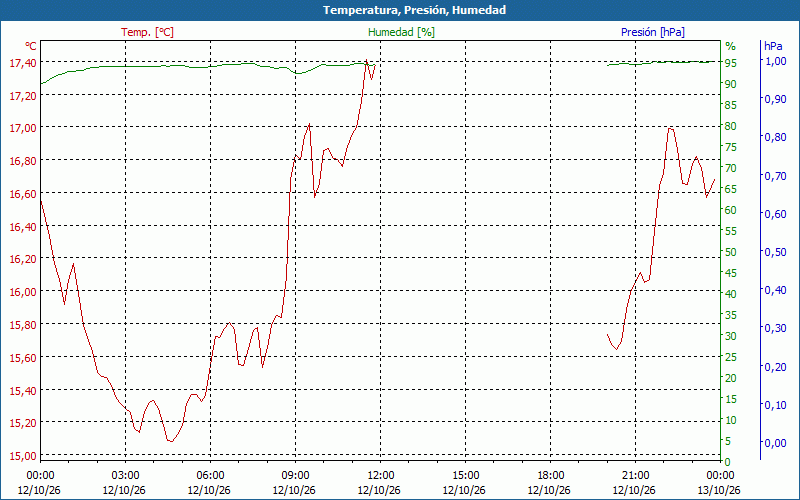Click the 16,00 temperature axis value
Viewport: 800px width, 500px height.
click(23, 292)
